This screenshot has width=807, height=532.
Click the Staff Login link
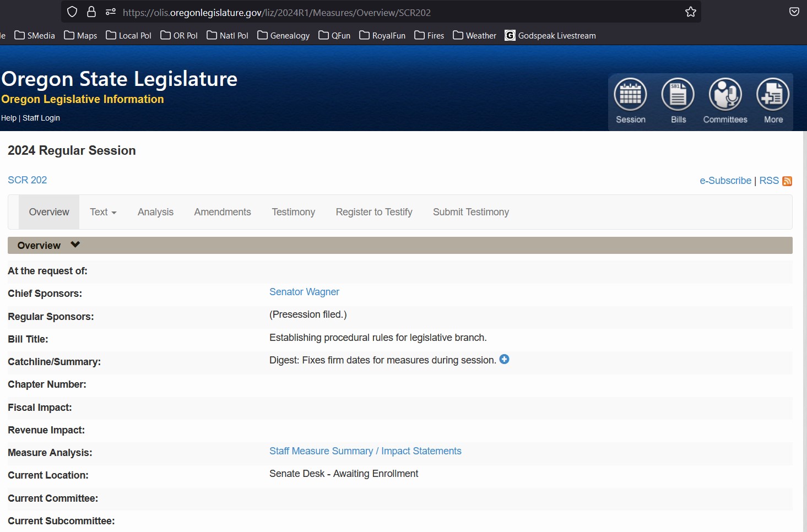(41, 118)
